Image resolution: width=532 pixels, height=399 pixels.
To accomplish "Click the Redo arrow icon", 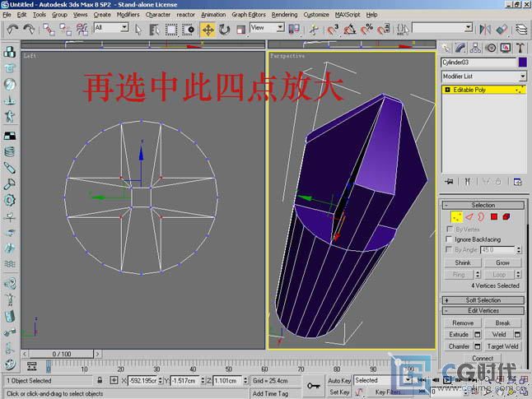I will pyautogui.click(x=29, y=30).
